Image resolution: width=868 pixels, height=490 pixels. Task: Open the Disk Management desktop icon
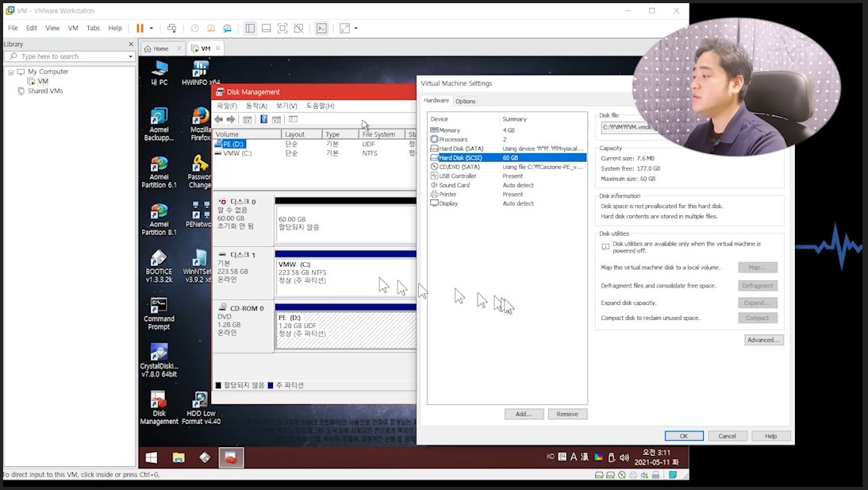pyautogui.click(x=159, y=408)
